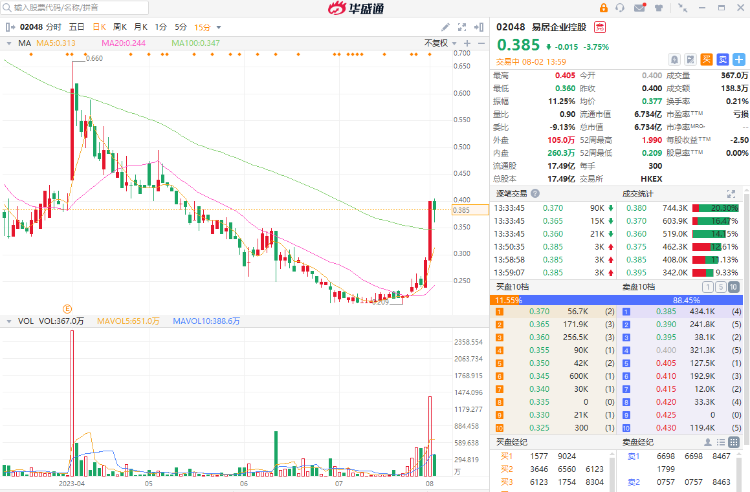
Task: Click the 13:59:07 tick trade row
Action: click(553, 273)
